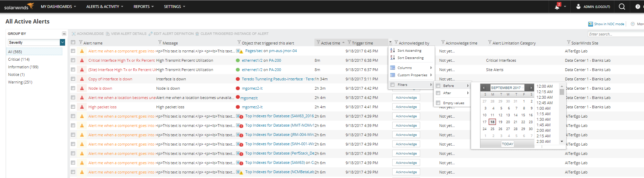The width and height of the screenshot is (644, 178).
Task: Click the filter funnel on SolarWinds Site column
Action: 569,42
